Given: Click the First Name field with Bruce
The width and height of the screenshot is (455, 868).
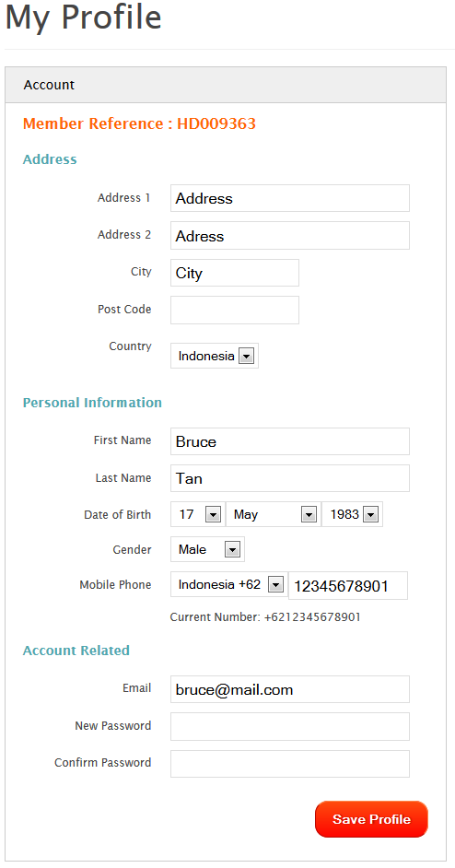Looking at the screenshot, I should pos(290,441).
